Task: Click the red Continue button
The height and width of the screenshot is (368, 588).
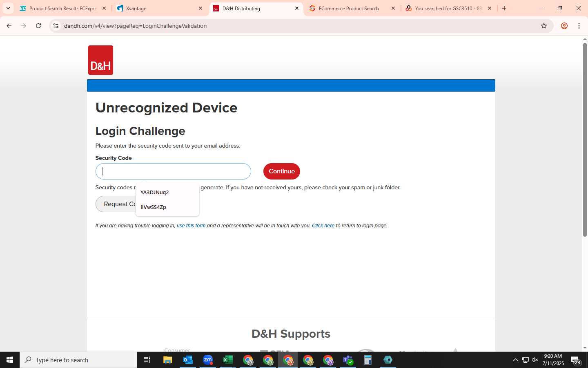Action: click(x=282, y=171)
